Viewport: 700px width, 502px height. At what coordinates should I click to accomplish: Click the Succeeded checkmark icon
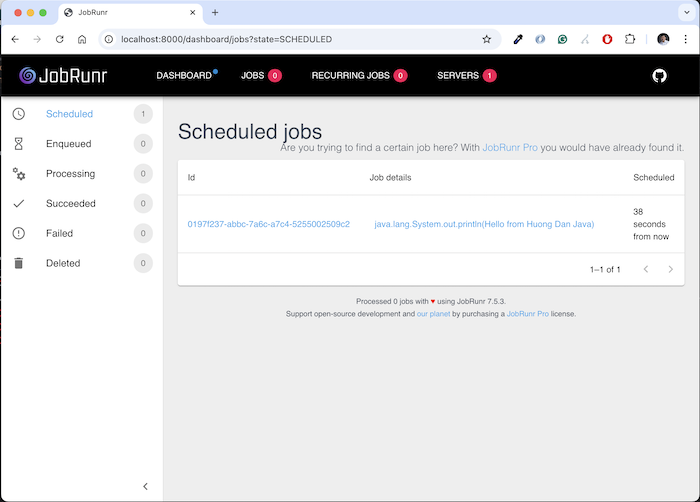point(19,204)
